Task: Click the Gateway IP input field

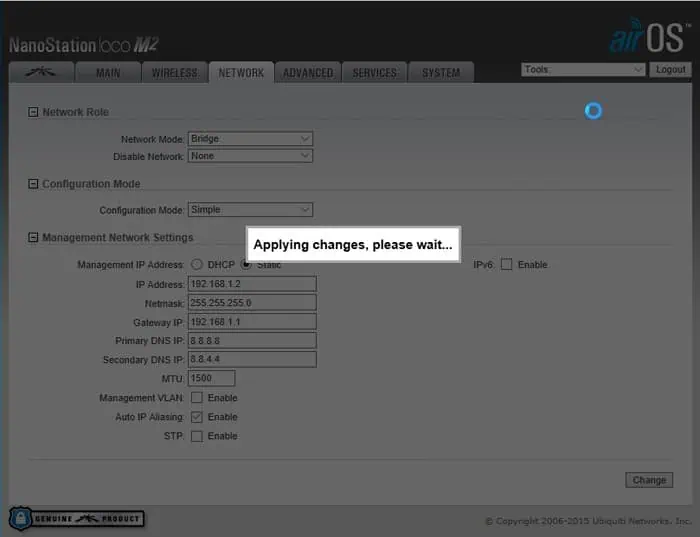Action: pyautogui.click(x=252, y=322)
